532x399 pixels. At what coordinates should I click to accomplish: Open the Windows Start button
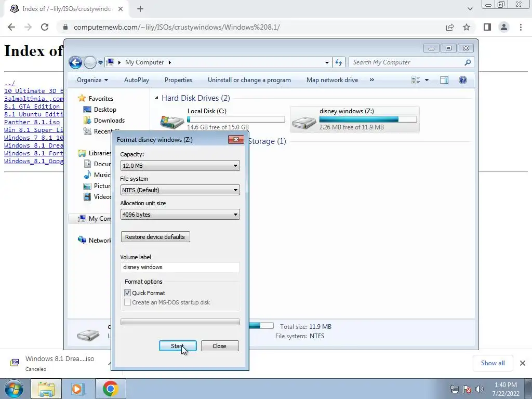coord(14,389)
